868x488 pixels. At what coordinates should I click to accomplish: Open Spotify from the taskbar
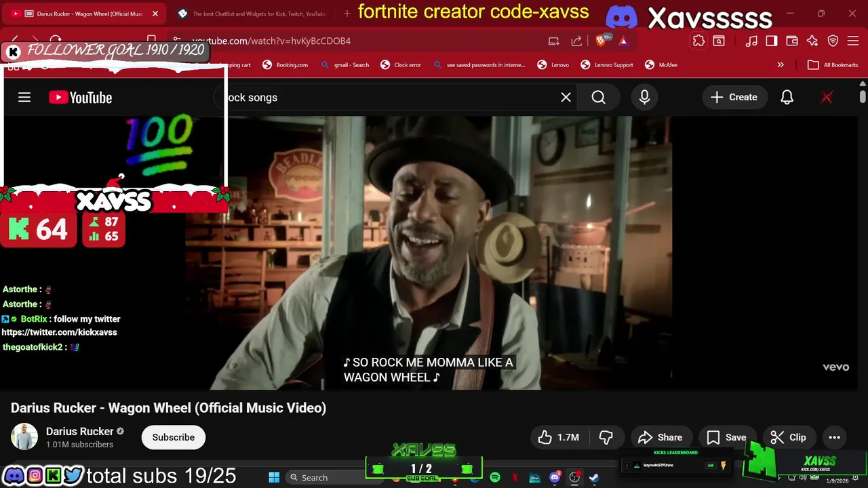pyautogui.click(x=495, y=478)
